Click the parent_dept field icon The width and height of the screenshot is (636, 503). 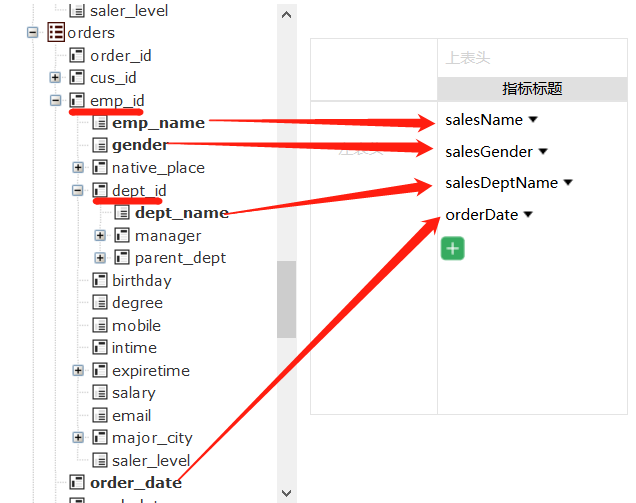[122, 258]
